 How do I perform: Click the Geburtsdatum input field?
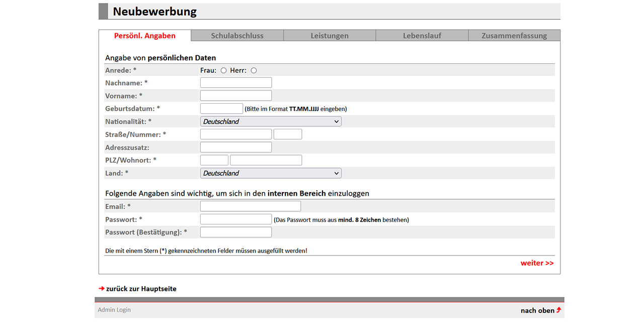pos(221,108)
